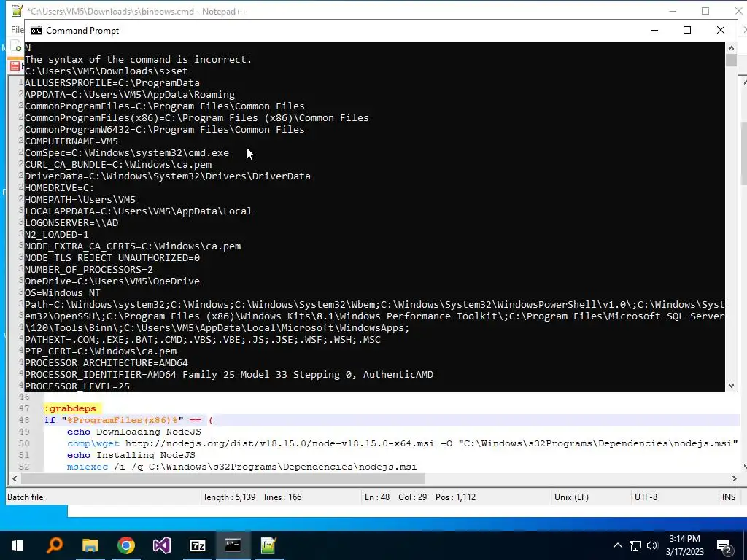Click 'lines : 166' in status bar
Screen dimensions: 747x560
click(x=282, y=497)
